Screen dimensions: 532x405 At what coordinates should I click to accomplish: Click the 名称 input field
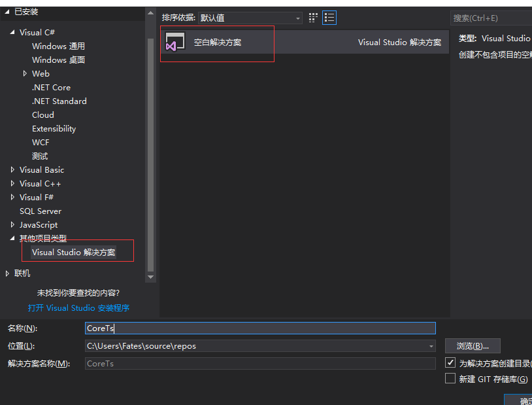coord(260,328)
